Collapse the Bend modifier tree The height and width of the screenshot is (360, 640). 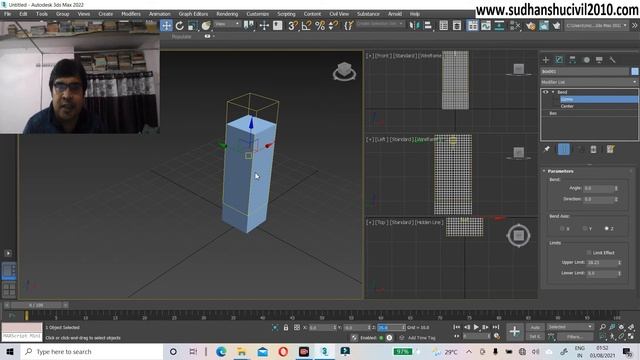pos(553,92)
